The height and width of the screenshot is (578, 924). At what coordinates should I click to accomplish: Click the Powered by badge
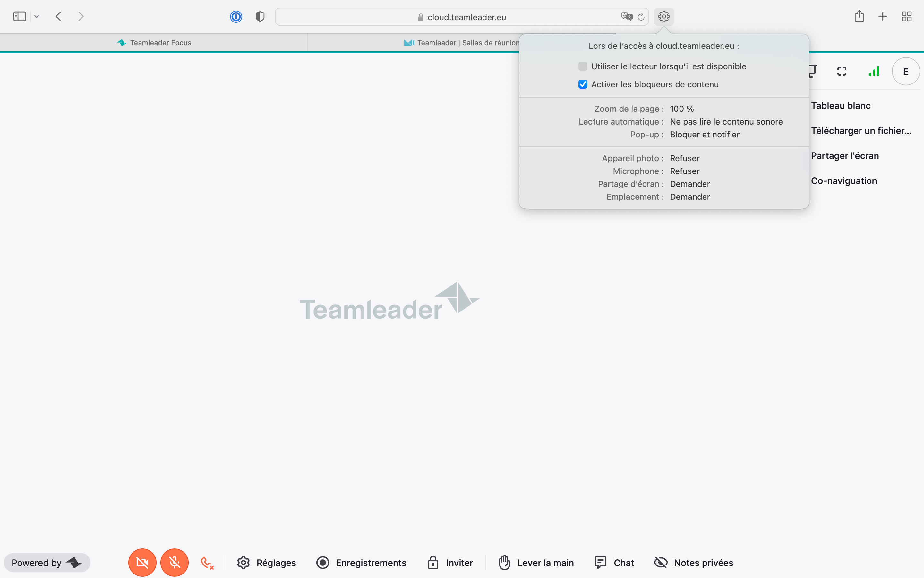[x=47, y=563]
